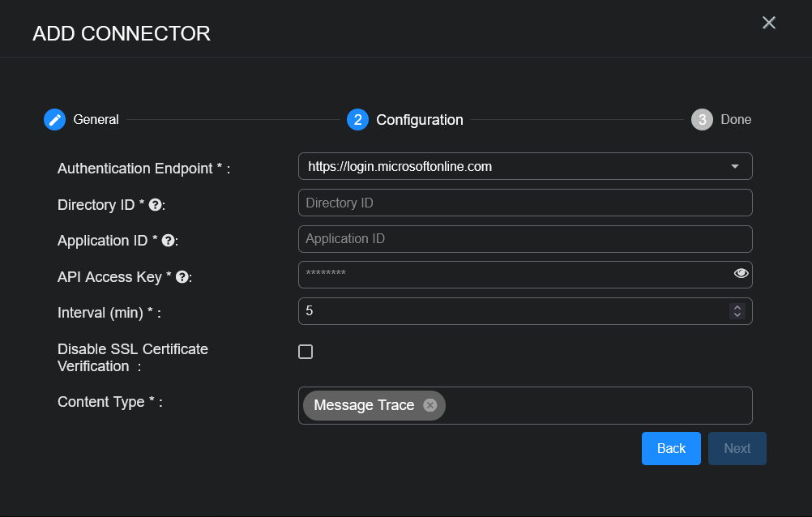This screenshot has width=812, height=517.
Task: Increase the Interval value with up arrow
Action: [x=737, y=307]
